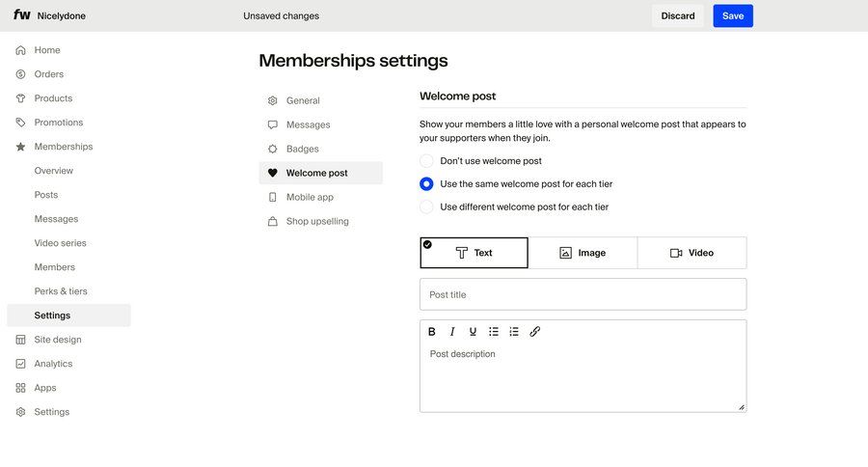Open the Orders page
The image size is (868, 467).
click(49, 74)
